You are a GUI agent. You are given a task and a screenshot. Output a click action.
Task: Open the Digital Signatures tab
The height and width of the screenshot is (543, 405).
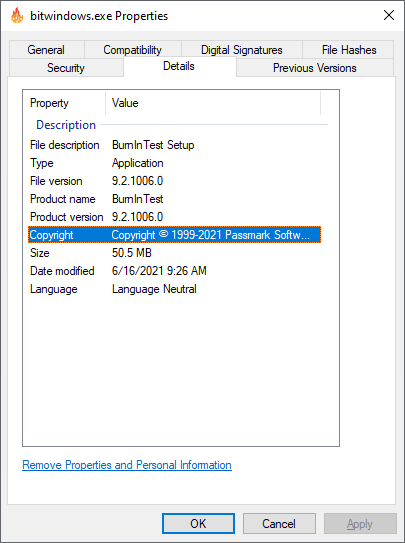(242, 50)
